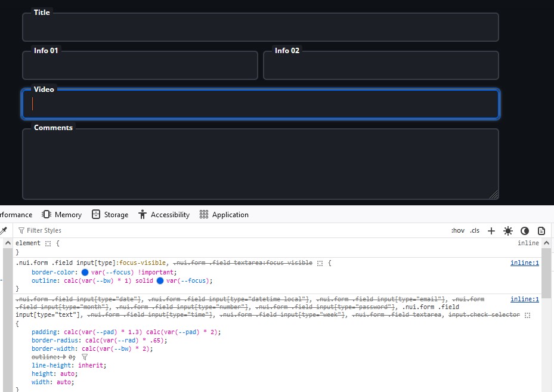Highlight elements matching the focus-visible selector
Image resolution: width=554 pixels, height=392 pixels.
click(320, 263)
